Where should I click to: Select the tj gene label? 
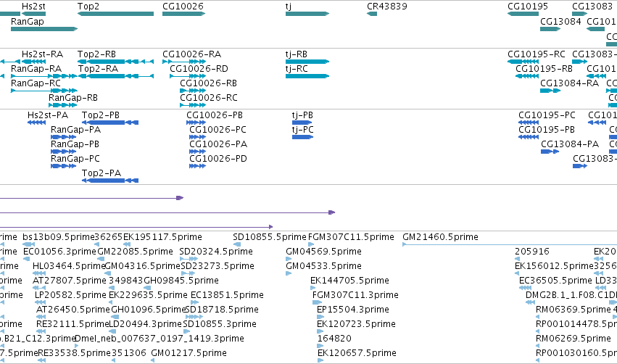[x=289, y=7]
